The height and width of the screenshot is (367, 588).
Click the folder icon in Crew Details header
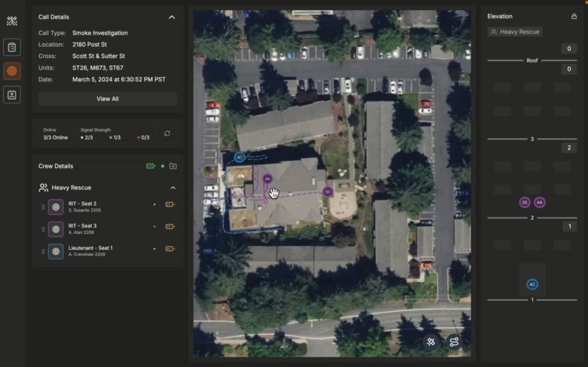(173, 166)
